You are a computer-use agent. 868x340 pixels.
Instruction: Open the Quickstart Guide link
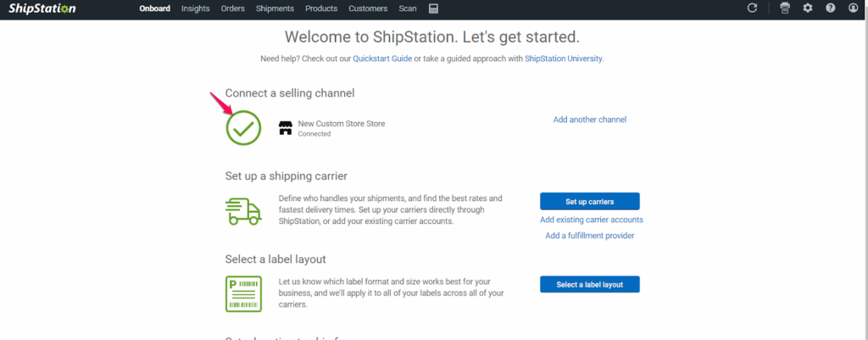tap(382, 59)
